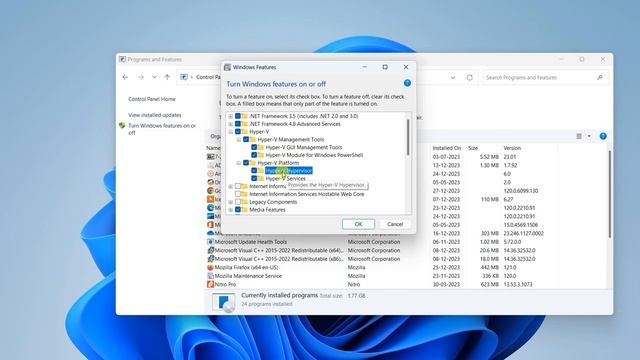The width and height of the screenshot is (640, 360).
Task: Collapse Hyper-V Platform node
Action: click(x=239, y=163)
